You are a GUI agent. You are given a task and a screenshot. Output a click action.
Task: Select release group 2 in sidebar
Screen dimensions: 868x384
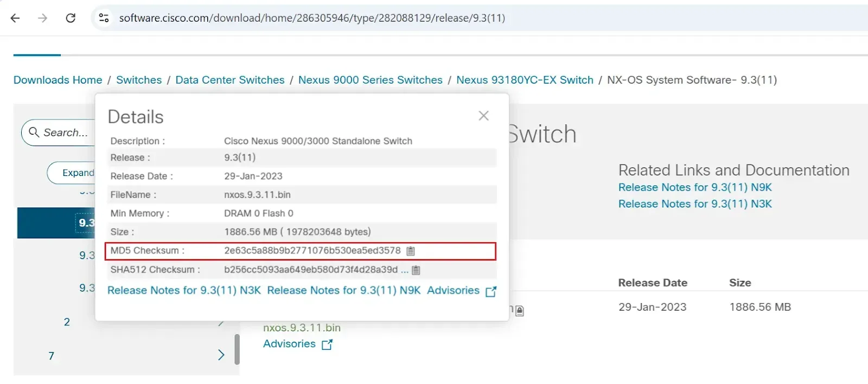pyautogui.click(x=67, y=322)
